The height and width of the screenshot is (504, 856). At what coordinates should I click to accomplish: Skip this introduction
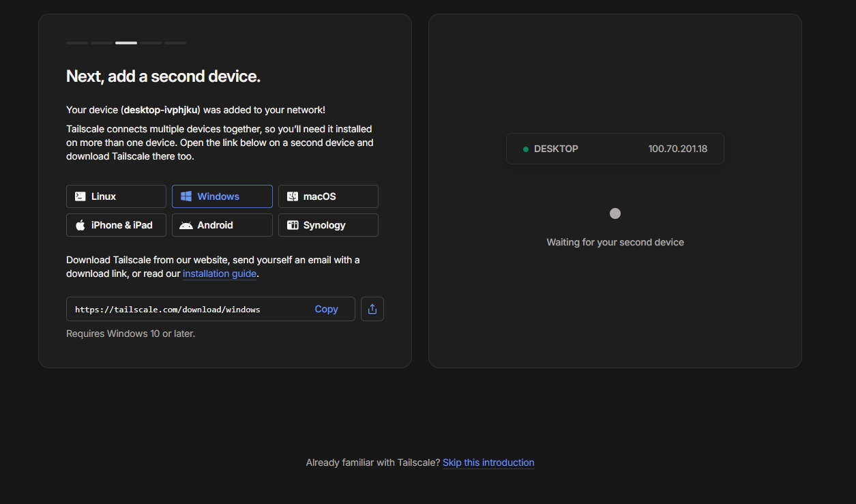(x=488, y=462)
